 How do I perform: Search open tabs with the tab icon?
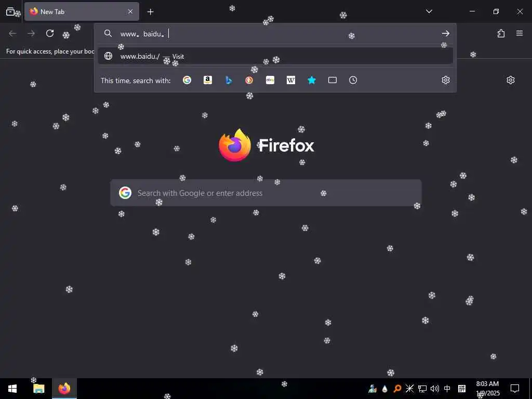(x=332, y=80)
